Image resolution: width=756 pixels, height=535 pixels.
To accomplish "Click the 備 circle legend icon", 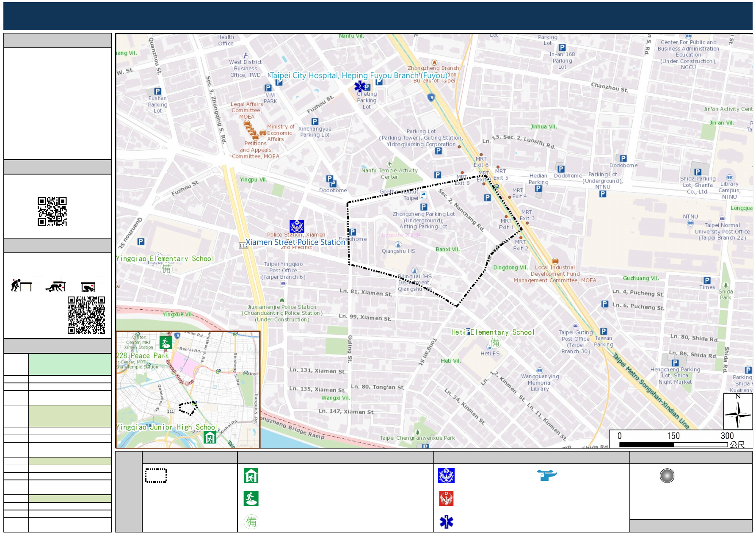I will tap(251, 521).
